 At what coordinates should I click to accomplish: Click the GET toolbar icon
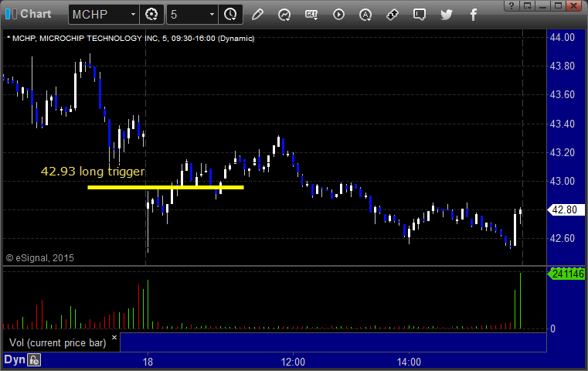point(311,15)
